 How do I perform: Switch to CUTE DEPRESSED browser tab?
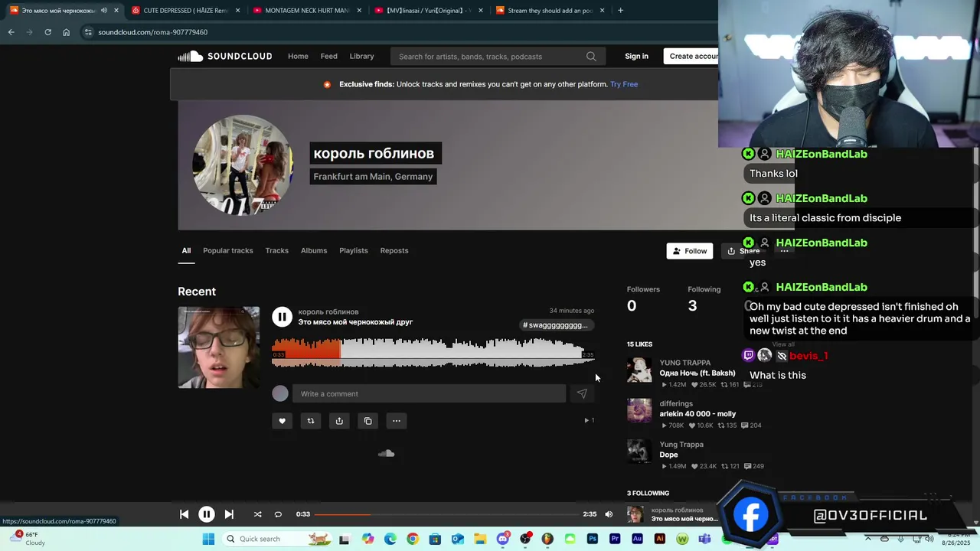(185, 11)
